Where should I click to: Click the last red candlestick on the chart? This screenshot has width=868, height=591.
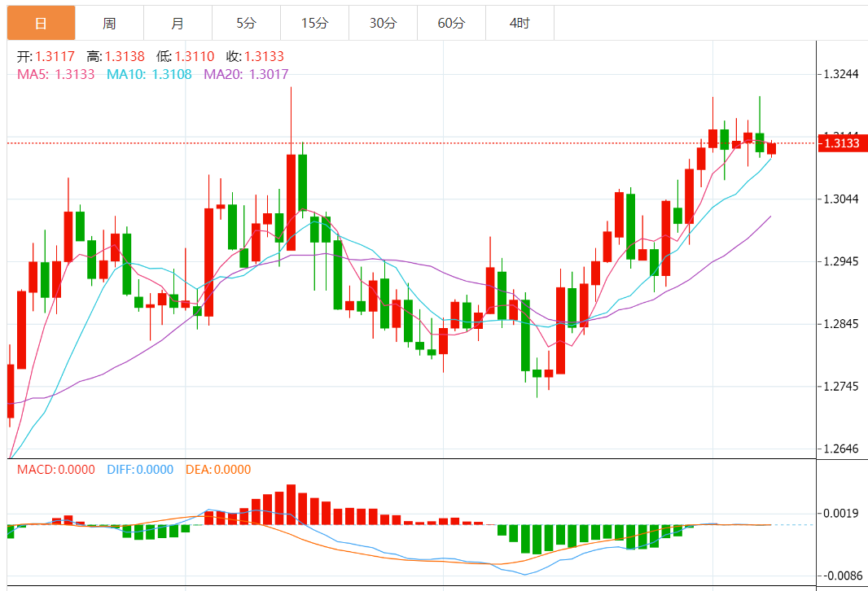coord(771,148)
